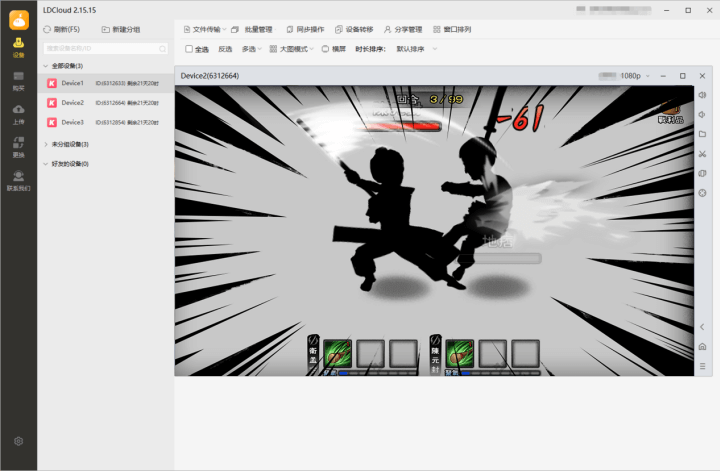Select the Device2 row in the list
Image resolution: width=720 pixels, height=471 pixels.
click(x=106, y=103)
